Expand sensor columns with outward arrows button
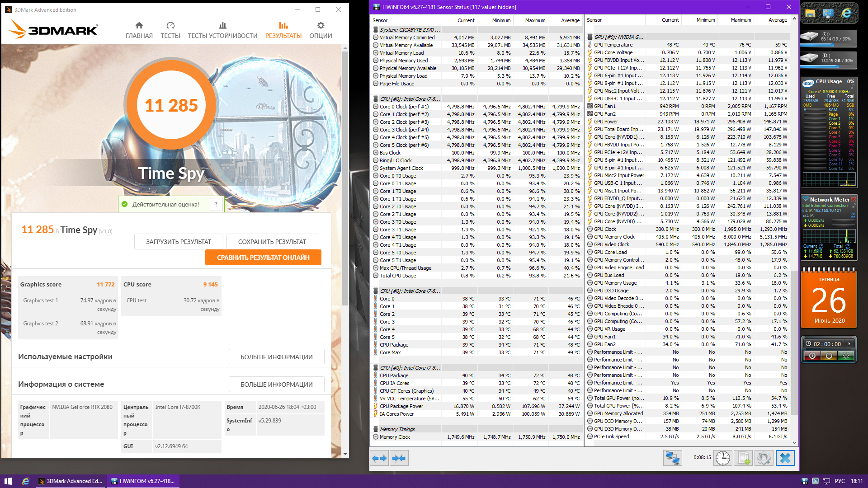This screenshot has height=488, width=868. point(379,458)
